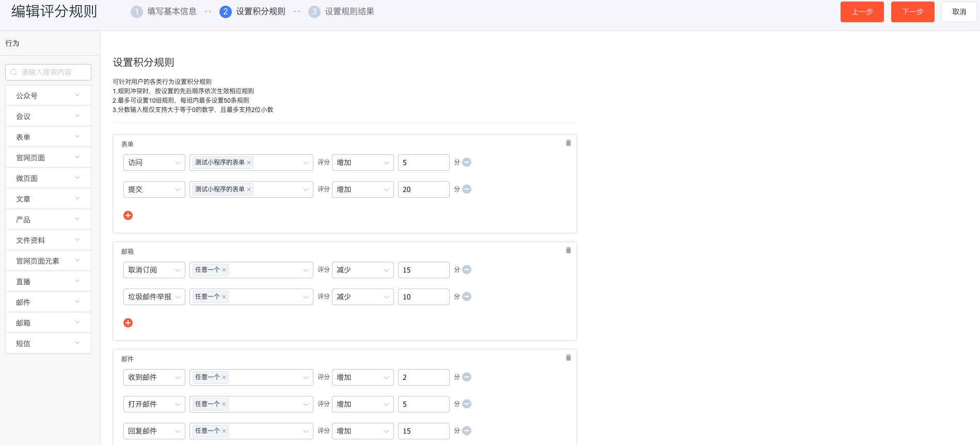
Task: Remove 测试小程序的表单 tag in 提交 row
Action: click(249, 189)
